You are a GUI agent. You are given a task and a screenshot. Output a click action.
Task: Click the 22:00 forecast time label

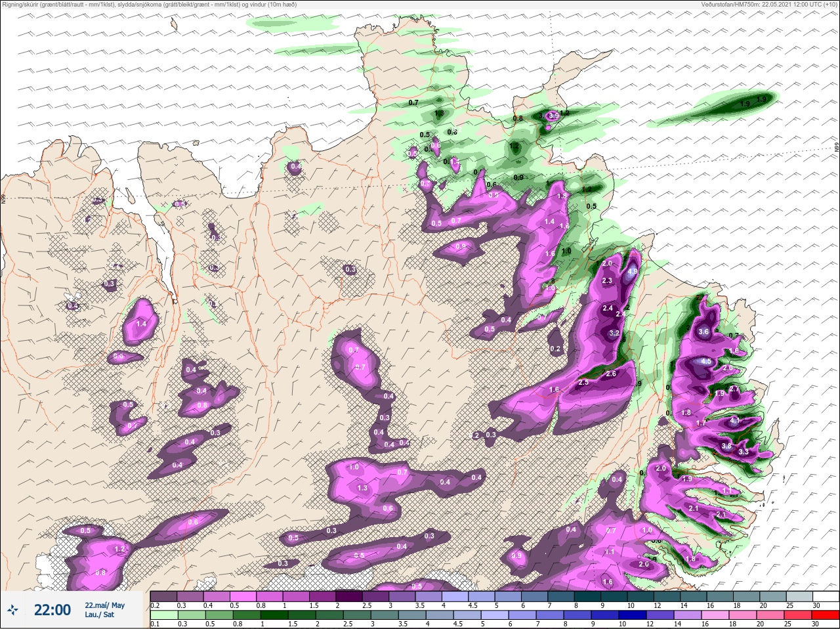tap(52, 610)
